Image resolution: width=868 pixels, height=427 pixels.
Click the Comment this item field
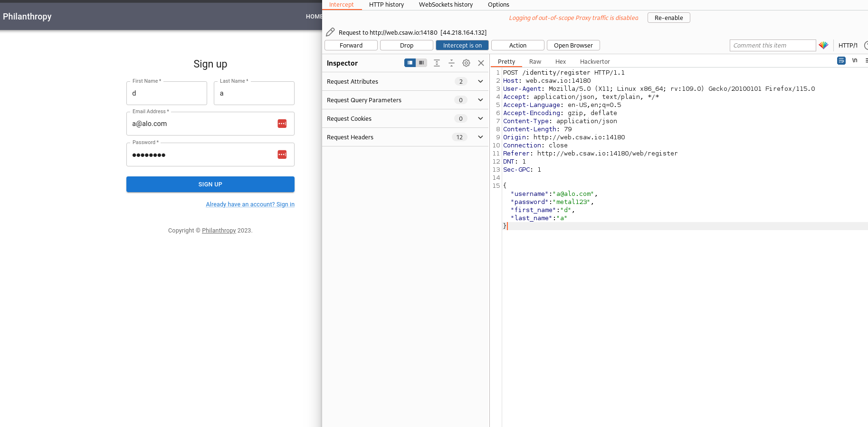pyautogui.click(x=773, y=45)
